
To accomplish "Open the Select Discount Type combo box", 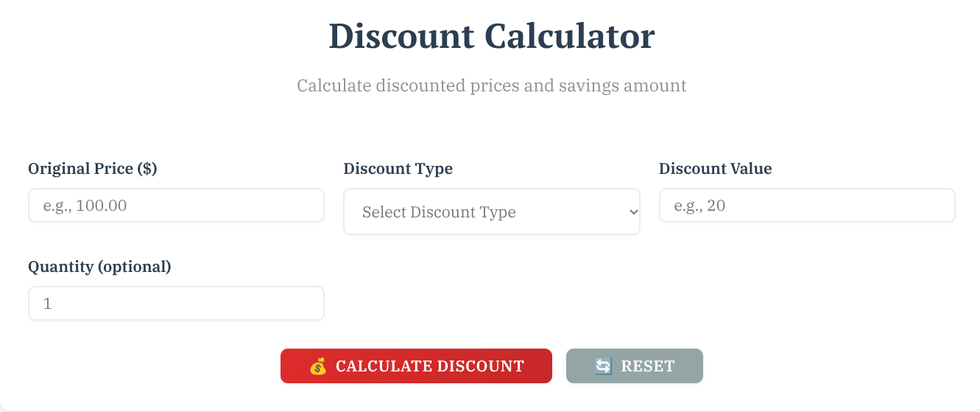I will coord(491,212).
